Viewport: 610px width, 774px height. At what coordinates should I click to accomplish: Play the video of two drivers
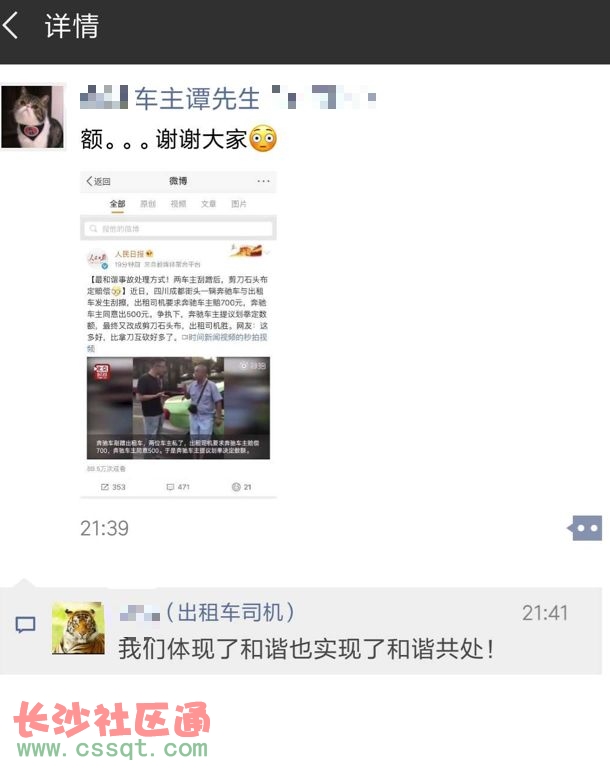point(178,408)
